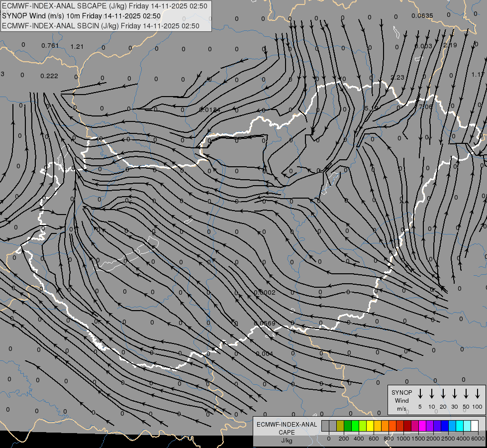Pick the amber swatch in CAPE legend
The height and width of the screenshot is (448, 487).
(378, 426)
